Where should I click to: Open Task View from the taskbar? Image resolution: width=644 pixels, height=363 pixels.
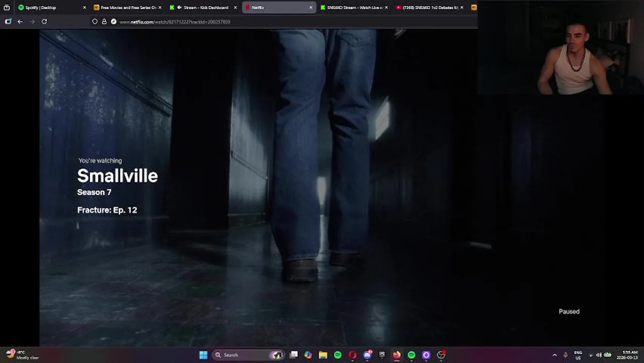click(294, 355)
